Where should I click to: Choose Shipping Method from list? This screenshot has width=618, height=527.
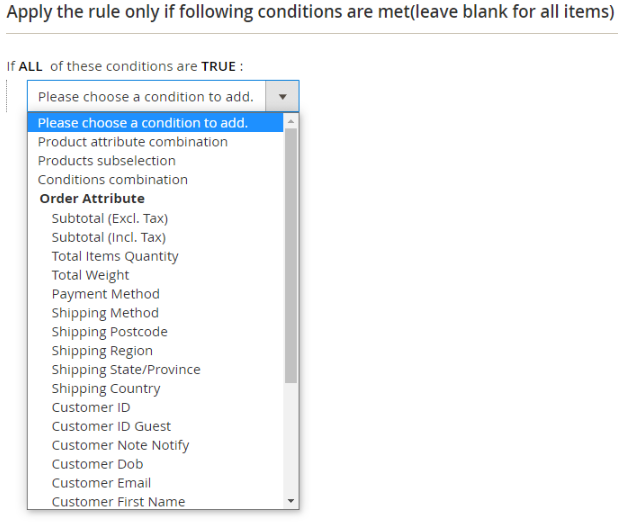click(x=105, y=313)
